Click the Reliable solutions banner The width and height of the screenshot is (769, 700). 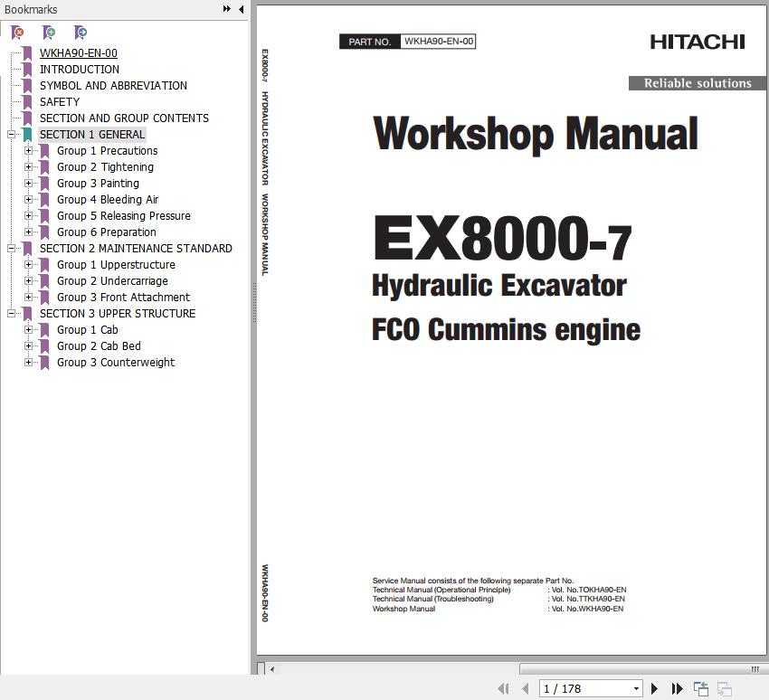click(698, 83)
